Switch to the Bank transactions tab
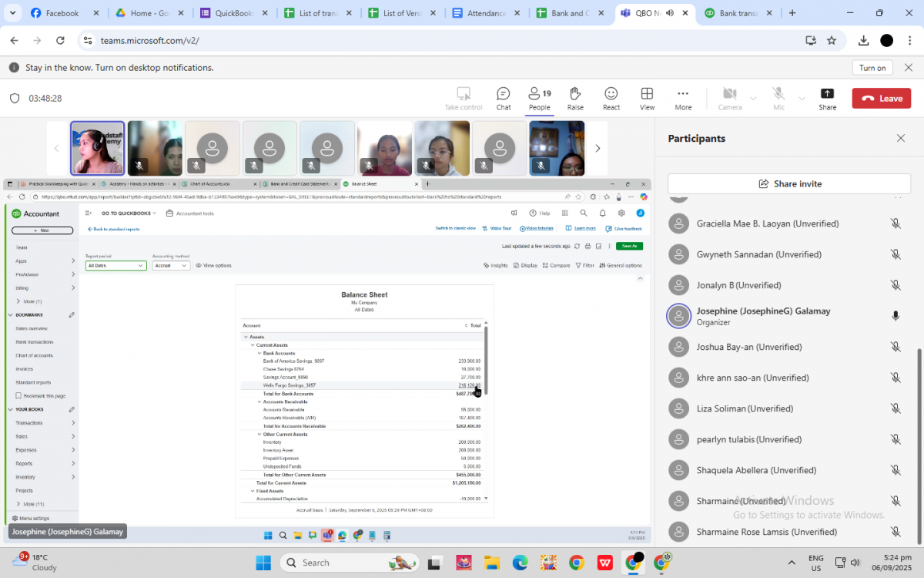The width and height of the screenshot is (924, 578). click(738, 13)
